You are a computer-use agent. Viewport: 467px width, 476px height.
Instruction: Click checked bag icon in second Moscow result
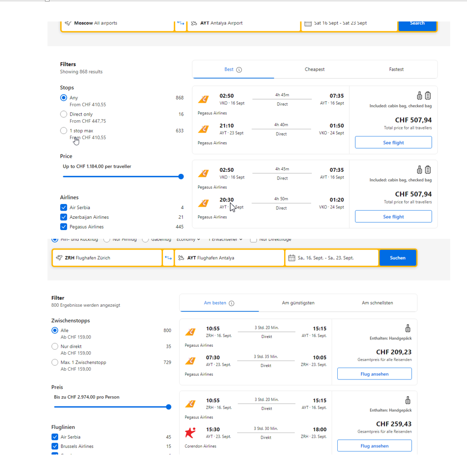tap(428, 170)
